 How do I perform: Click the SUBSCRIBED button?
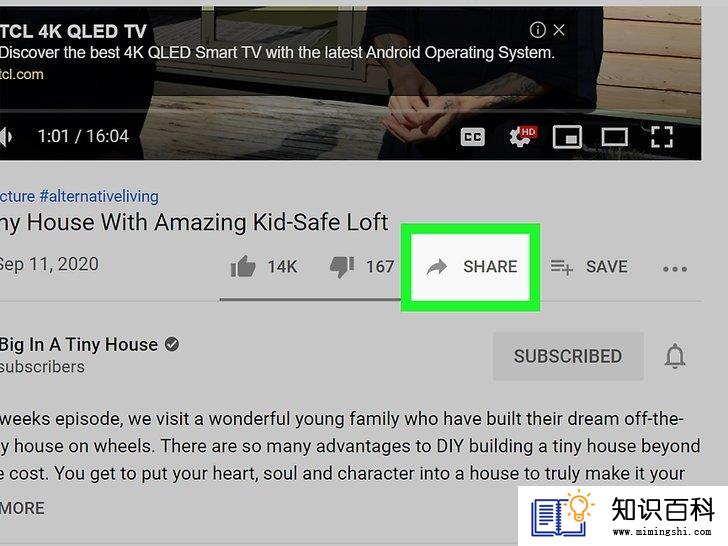coord(568,356)
